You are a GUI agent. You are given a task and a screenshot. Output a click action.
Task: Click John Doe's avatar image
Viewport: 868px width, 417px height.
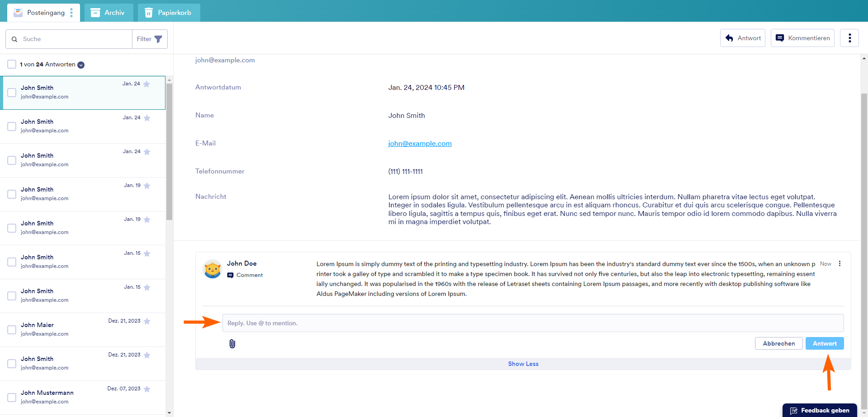[x=212, y=269]
